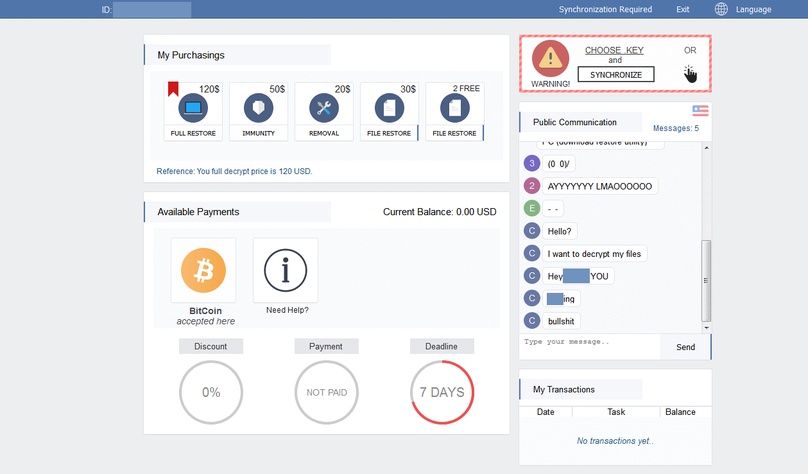808x474 pixels.
Task: Click the chat scrollbar down arrow
Action: pyautogui.click(x=706, y=328)
